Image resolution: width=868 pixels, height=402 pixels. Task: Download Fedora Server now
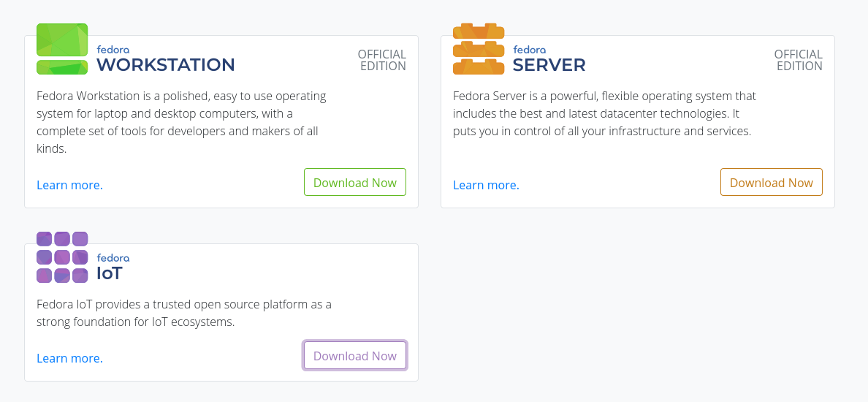click(x=771, y=182)
